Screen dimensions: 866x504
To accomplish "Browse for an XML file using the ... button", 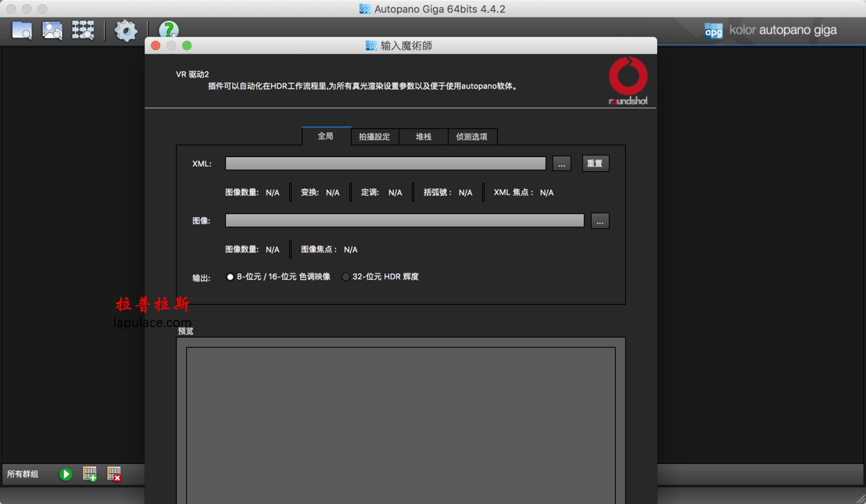I will [561, 163].
